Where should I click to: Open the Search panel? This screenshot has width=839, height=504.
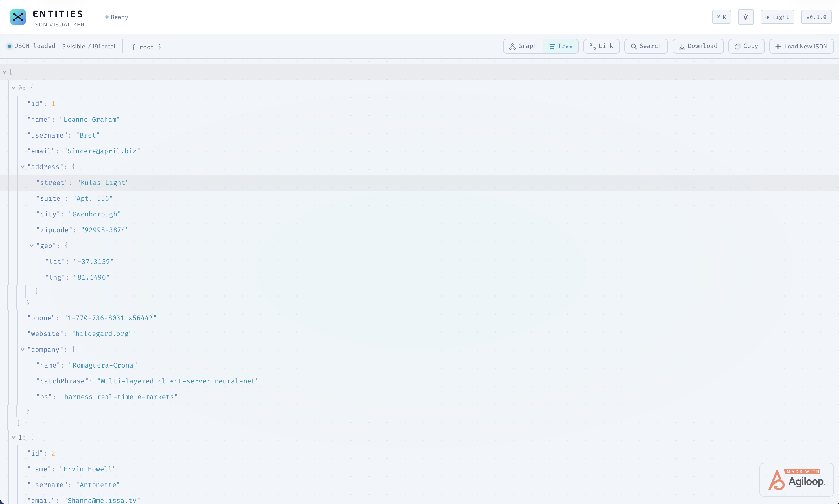[x=646, y=46]
